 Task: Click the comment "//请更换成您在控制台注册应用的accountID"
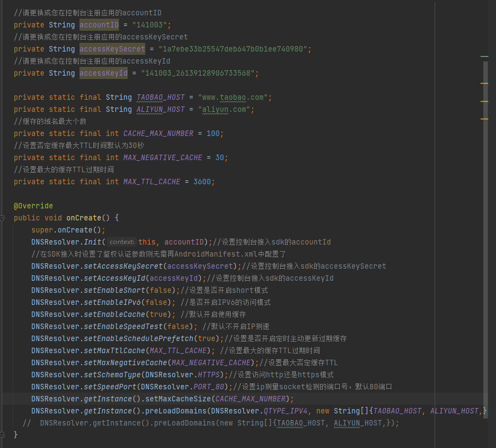pyautogui.click(x=88, y=13)
